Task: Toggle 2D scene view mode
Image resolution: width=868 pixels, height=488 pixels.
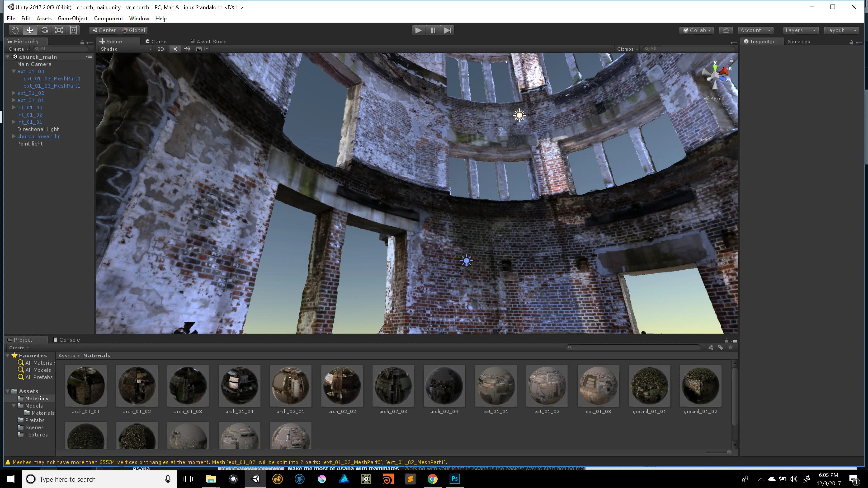Action: 161,49
